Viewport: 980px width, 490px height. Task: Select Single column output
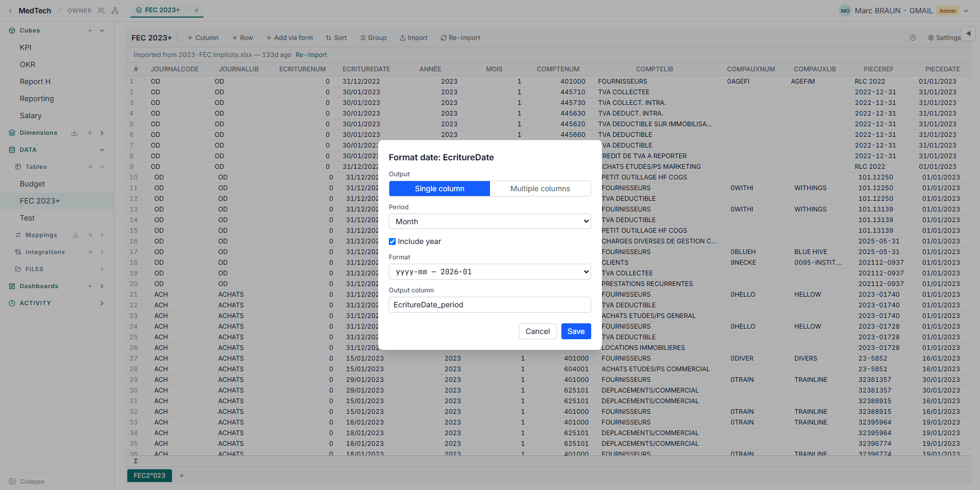439,189
